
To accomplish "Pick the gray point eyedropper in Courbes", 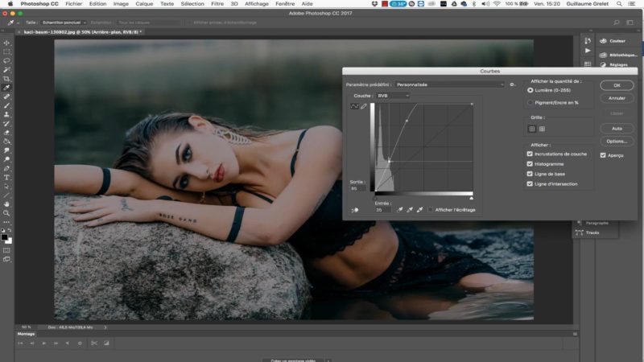I will click(x=410, y=210).
